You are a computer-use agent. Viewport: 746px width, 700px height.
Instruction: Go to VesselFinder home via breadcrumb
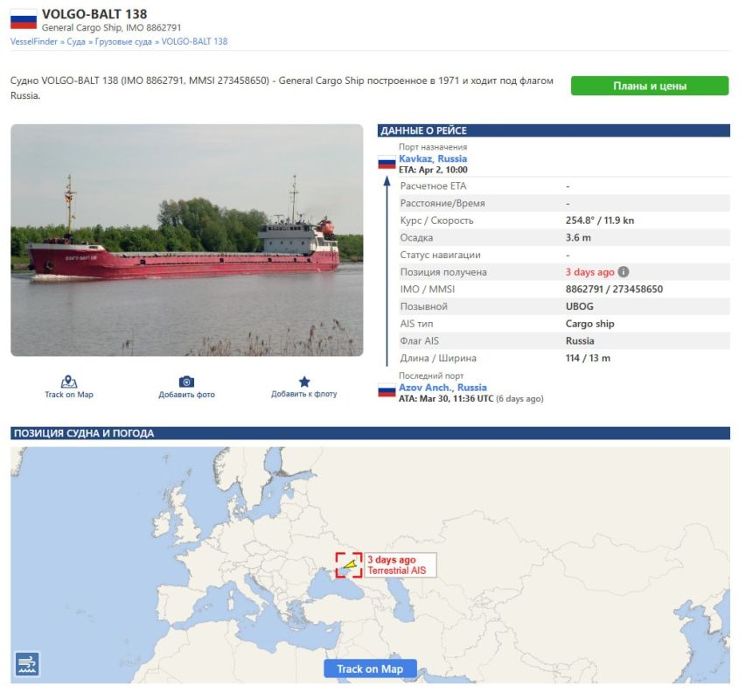click(35, 41)
